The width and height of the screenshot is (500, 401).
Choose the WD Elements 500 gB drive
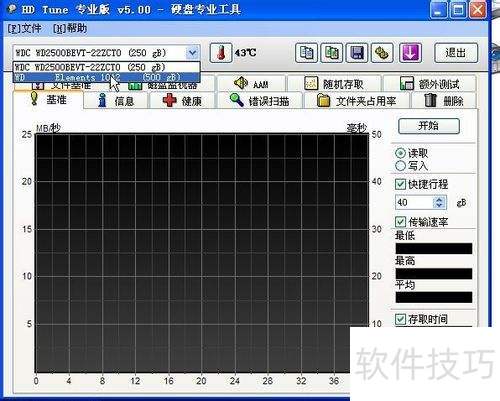[106, 77]
